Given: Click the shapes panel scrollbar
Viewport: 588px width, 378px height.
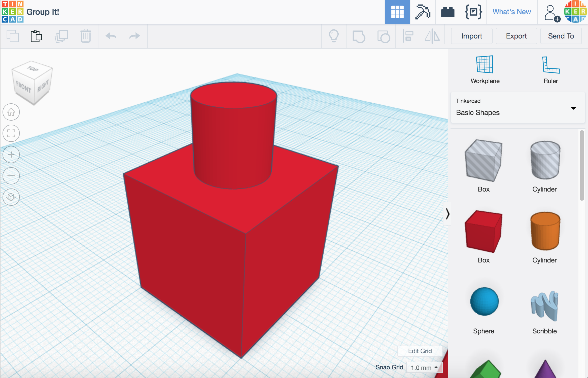Looking at the screenshot, I should pyautogui.click(x=582, y=165).
